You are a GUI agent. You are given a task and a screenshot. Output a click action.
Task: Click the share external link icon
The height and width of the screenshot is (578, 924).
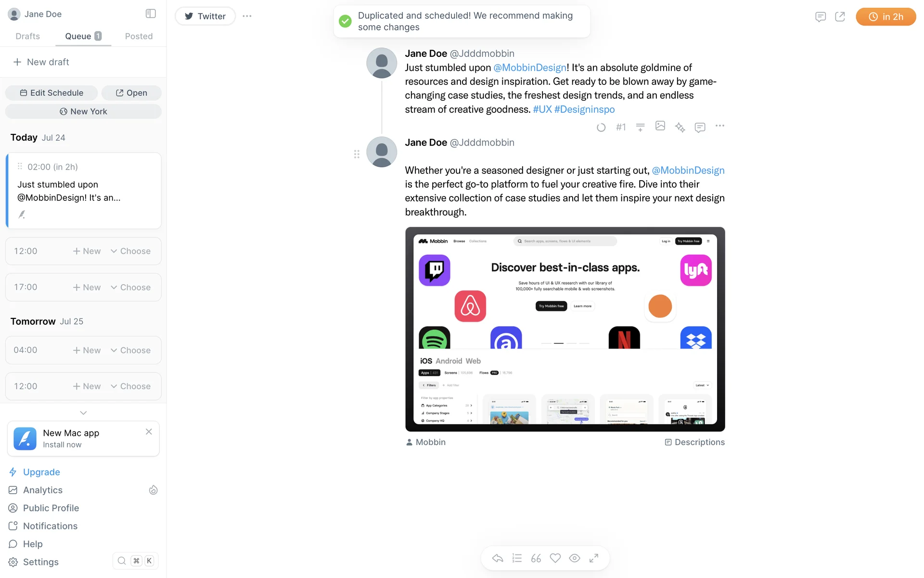[x=840, y=17]
